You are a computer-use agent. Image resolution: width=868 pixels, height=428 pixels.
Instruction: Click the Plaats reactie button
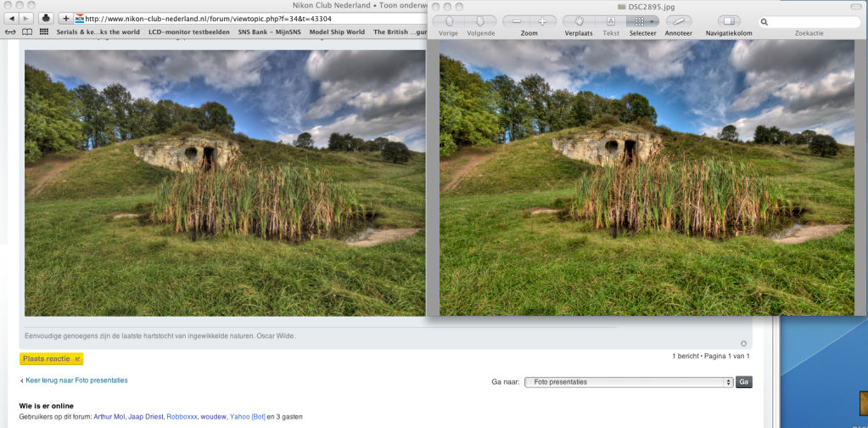(52, 358)
